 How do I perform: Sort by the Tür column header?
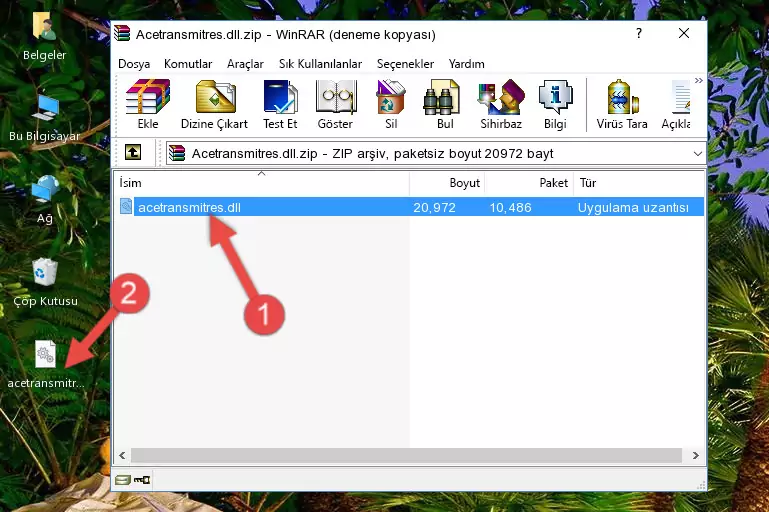click(639, 182)
